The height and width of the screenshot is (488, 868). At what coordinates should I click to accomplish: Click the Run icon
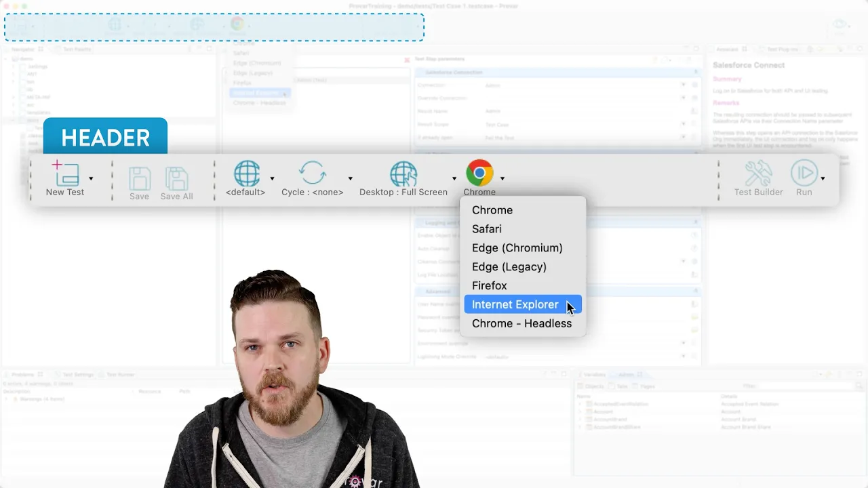[804, 174]
